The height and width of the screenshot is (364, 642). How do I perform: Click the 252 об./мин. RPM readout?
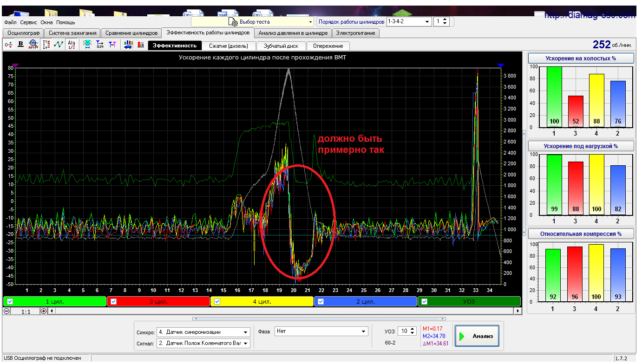[x=612, y=45]
